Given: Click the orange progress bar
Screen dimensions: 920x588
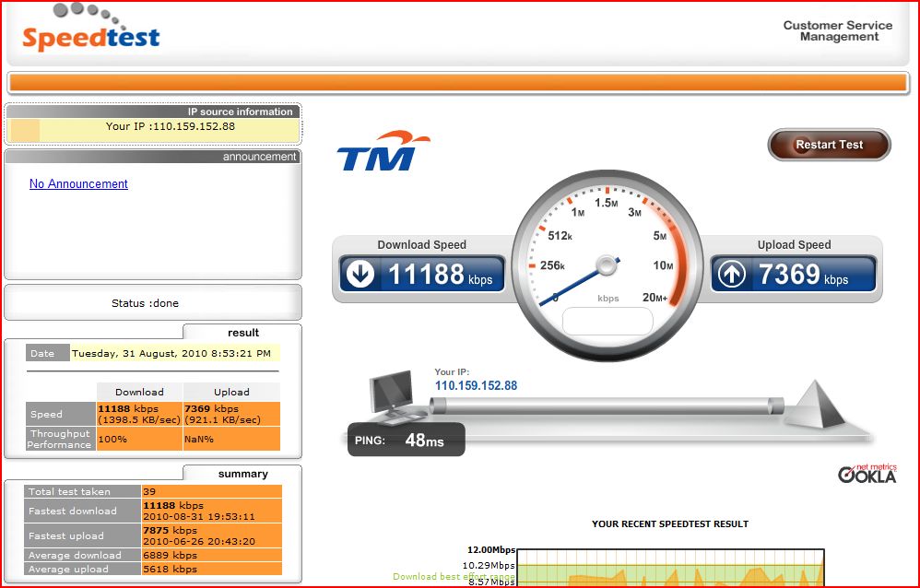Looking at the screenshot, I should [460, 82].
